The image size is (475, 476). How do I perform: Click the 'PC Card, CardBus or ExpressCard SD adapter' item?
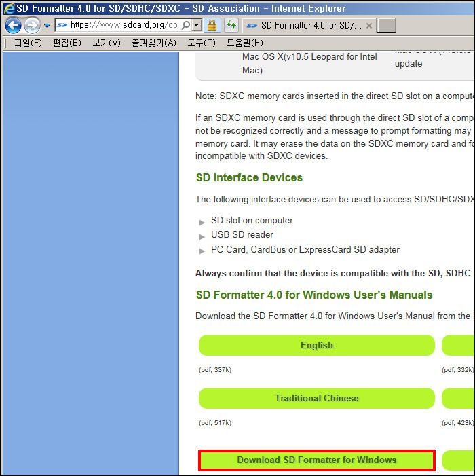(305, 249)
